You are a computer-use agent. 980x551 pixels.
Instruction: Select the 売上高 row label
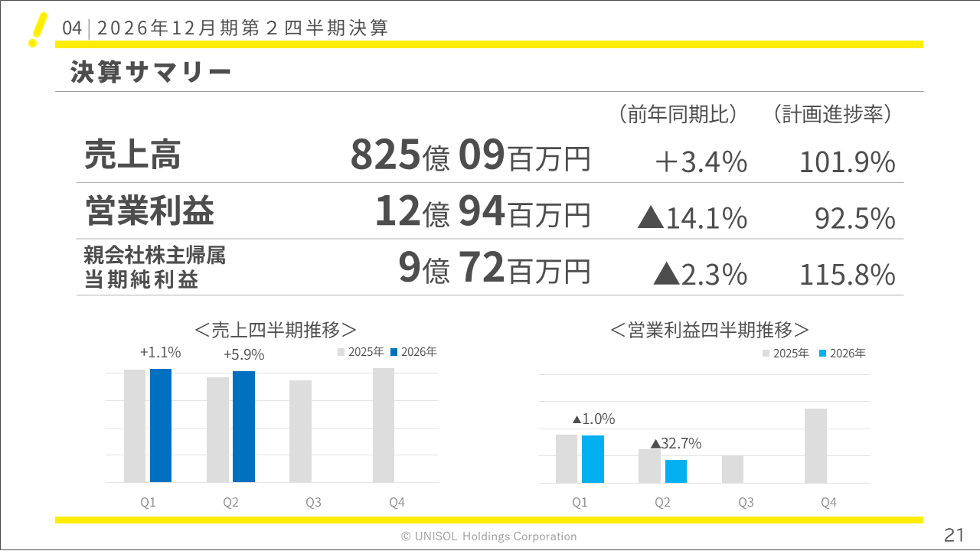(132, 155)
